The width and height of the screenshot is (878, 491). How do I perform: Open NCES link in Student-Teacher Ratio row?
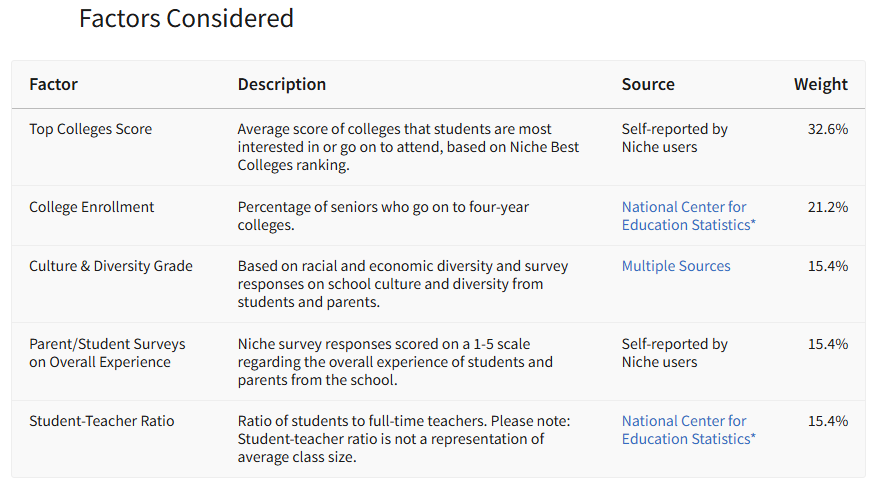click(x=688, y=430)
